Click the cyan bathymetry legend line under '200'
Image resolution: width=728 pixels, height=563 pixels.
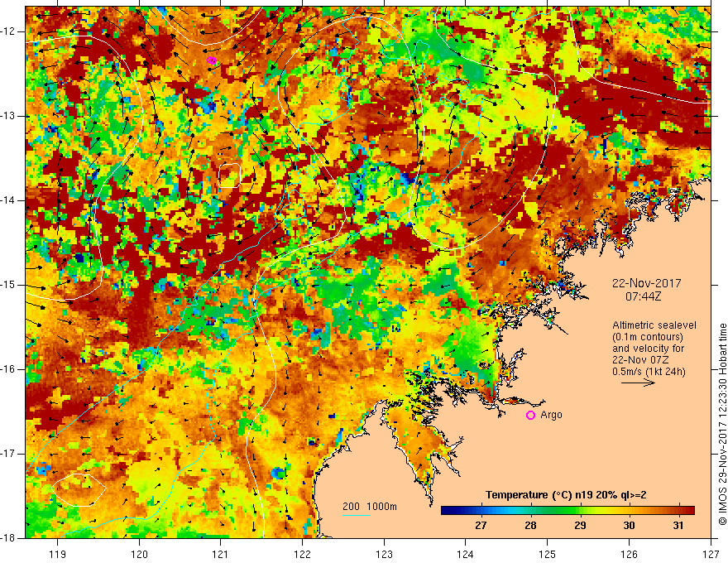click(357, 515)
